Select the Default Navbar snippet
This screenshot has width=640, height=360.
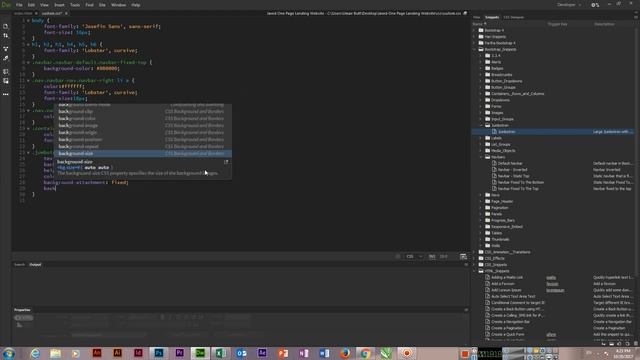click(510, 163)
